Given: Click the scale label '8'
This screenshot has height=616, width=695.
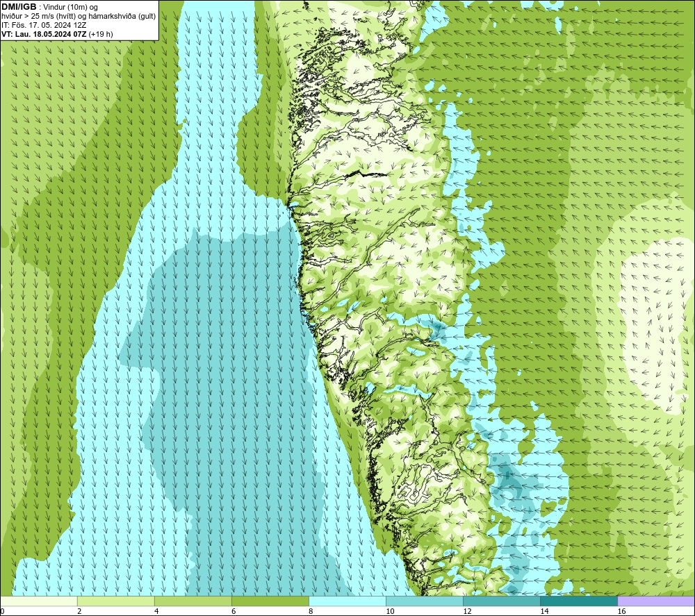Looking at the screenshot, I should (x=311, y=611).
